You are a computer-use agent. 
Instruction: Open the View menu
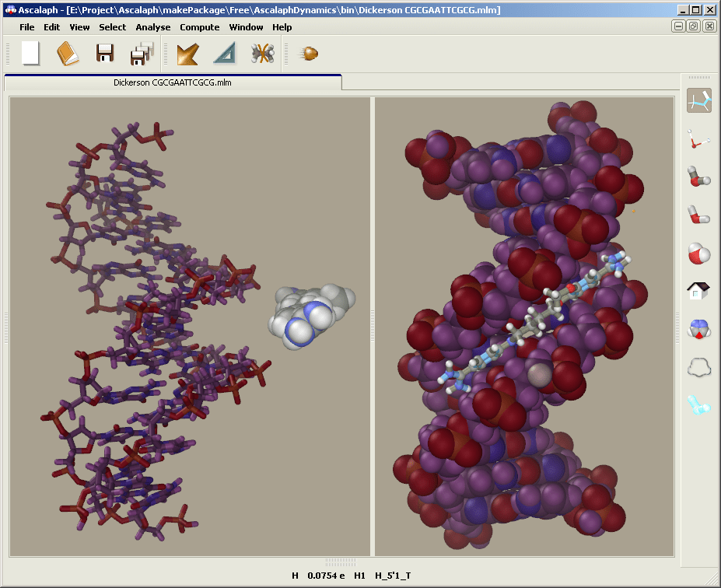79,27
